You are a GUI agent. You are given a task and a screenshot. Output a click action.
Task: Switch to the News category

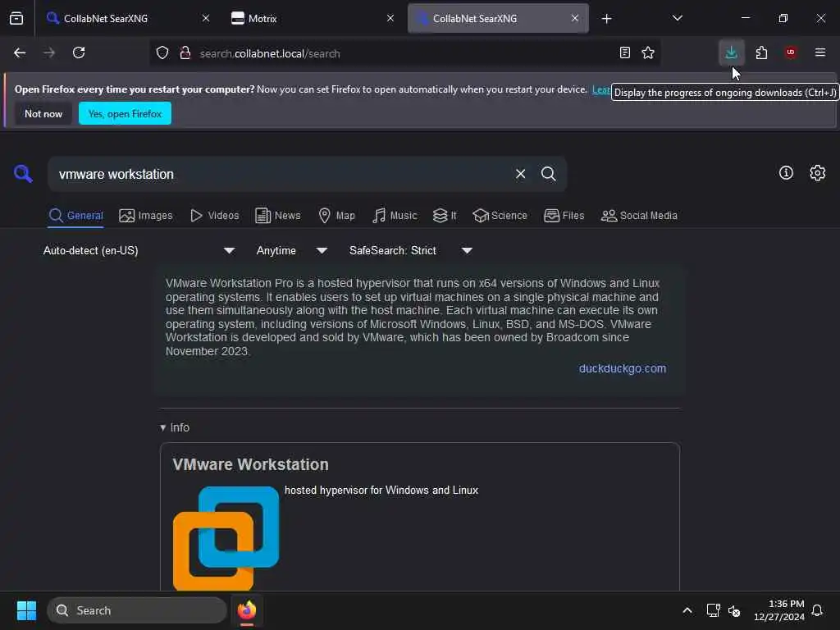pyautogui.click(x=278, y=216)
